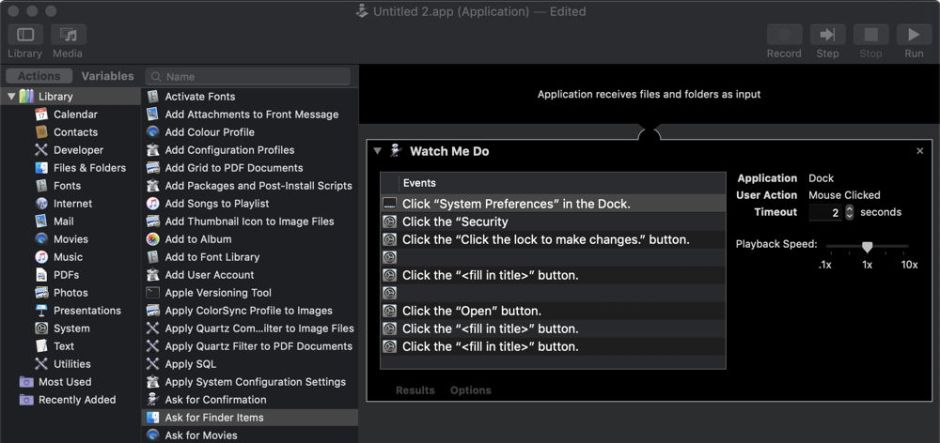Click the Library toolbar icon
This screenshot has width=940, height=443.
click(x=25, y=35)
